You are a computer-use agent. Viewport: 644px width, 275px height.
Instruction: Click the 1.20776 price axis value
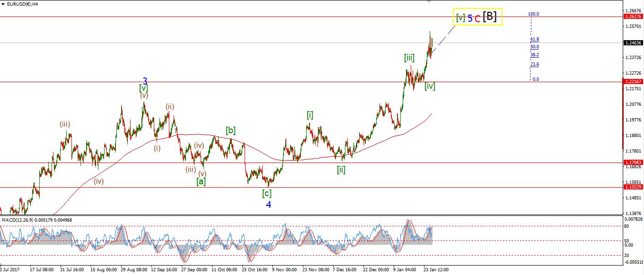[x=634, y=104]
